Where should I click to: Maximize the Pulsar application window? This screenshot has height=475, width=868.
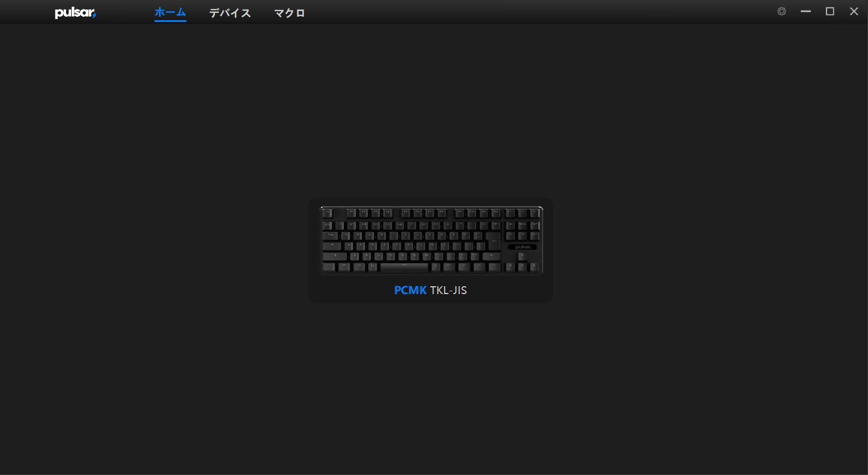(x=830, y=11)
